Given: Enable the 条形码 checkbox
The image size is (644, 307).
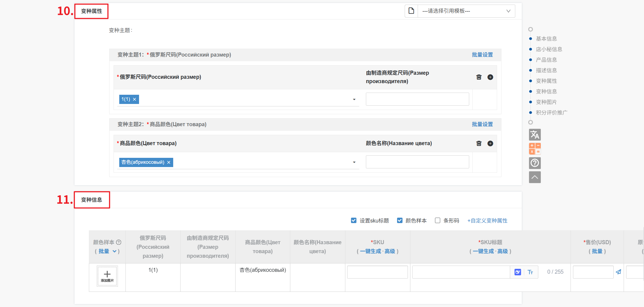Looking at the screenshot, I should click(437, 220).
